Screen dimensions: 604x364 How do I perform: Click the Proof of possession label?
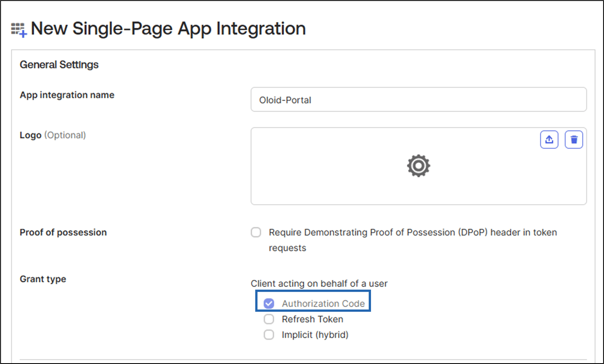(63, 232)
